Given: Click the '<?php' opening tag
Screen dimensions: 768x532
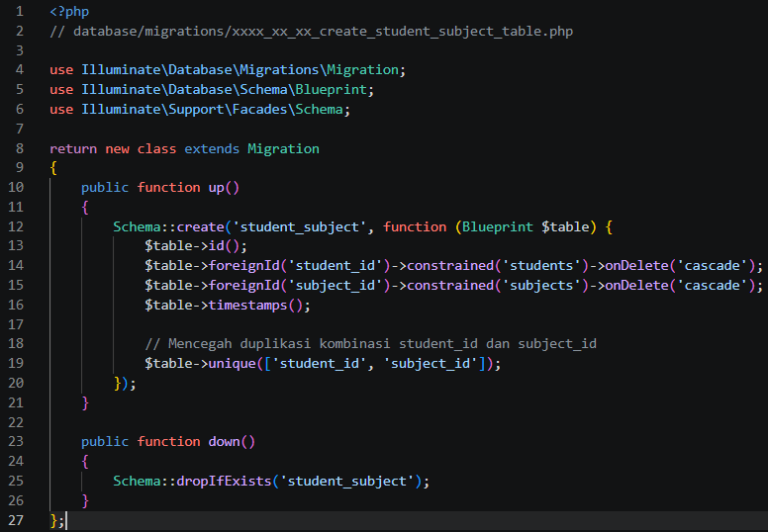Looking at the screenshot, I should pyautogui.click(x=69, y=11).
